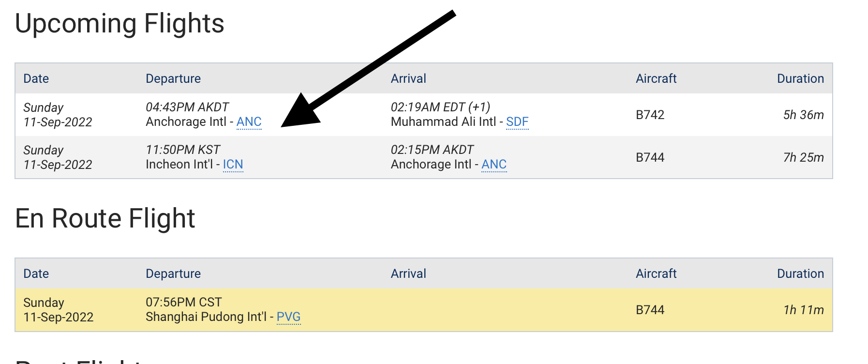Click Departure header in Upcoming Flights table
Image resolution: width=868 pixels, height=364 pixels.
tap(173, 79)
